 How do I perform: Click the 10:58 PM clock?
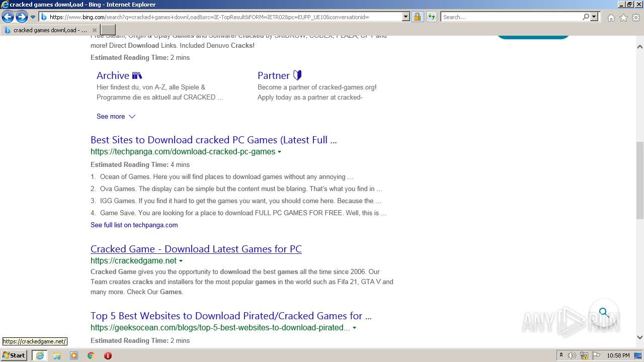618,355
